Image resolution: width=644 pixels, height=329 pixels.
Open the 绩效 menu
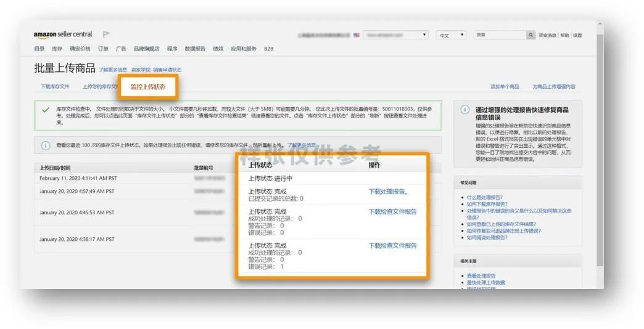tap(218, 49)
